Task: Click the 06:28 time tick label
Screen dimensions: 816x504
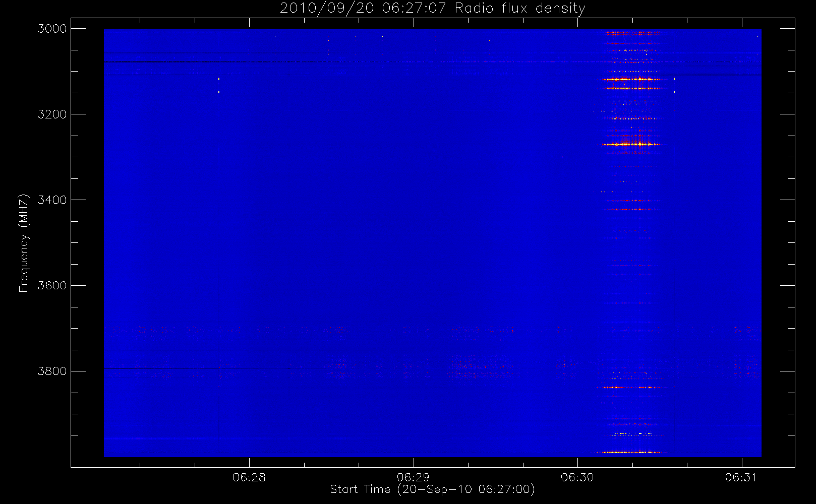Action: click(x=249, y=477)
